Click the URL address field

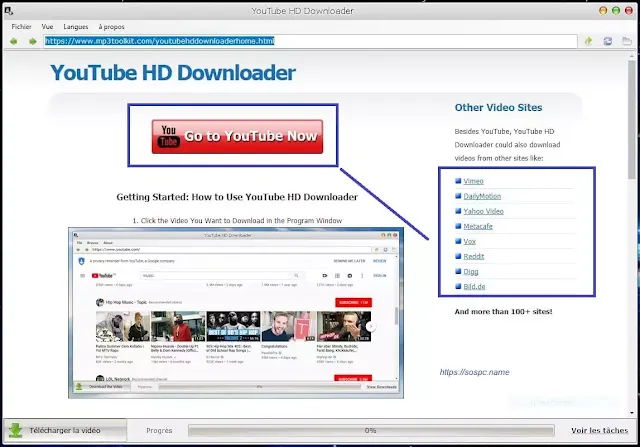[x=310, y=41]
